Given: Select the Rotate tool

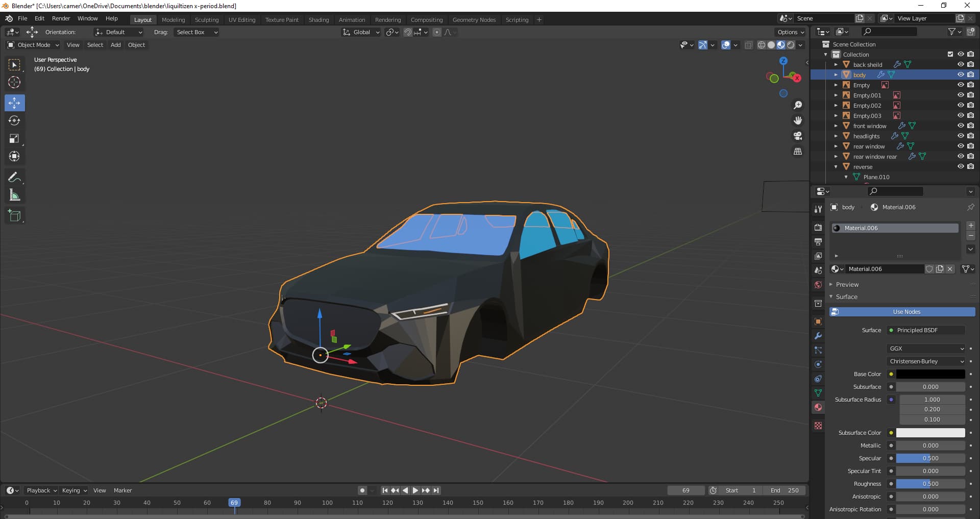Looking at the screenshot, I should (x=14, y=120).
